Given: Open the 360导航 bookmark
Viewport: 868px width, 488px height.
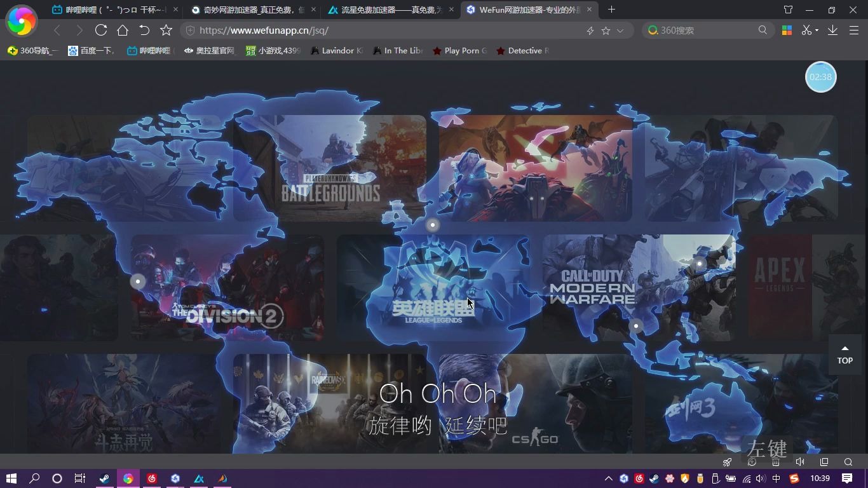Looking at the screenshot, I should click(32, 51).
